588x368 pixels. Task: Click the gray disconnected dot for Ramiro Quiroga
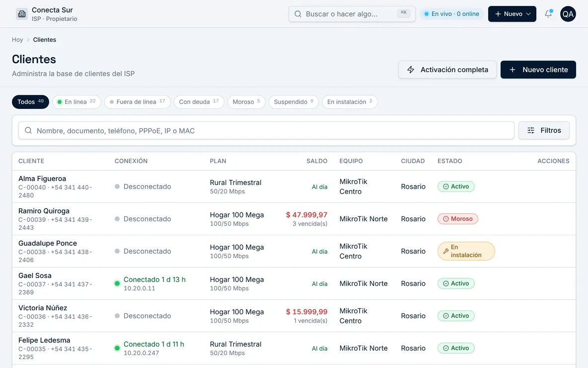click(x=117, y=219)
